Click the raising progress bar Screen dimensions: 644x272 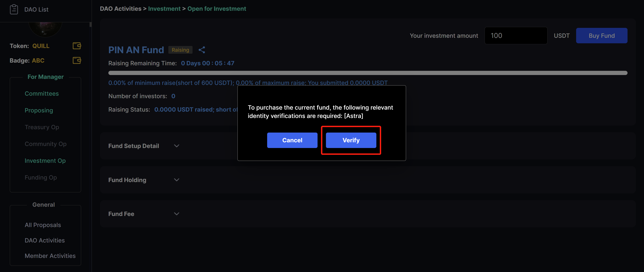(368, 73)
